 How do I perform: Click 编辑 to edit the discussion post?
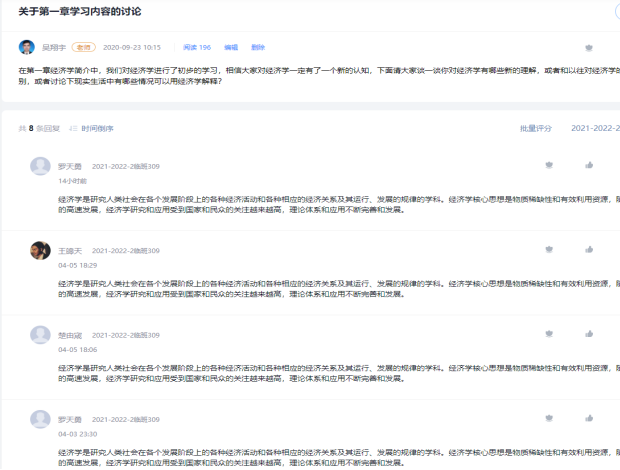231,47
